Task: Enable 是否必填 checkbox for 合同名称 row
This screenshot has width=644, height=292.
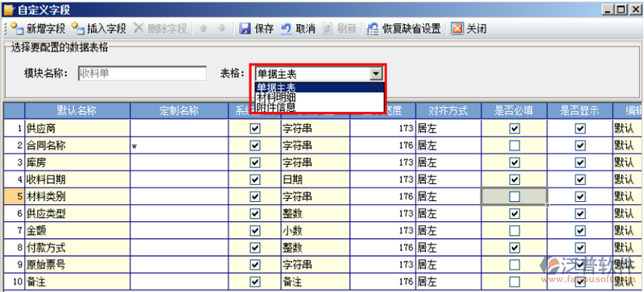Action: [x=514, y=146]
